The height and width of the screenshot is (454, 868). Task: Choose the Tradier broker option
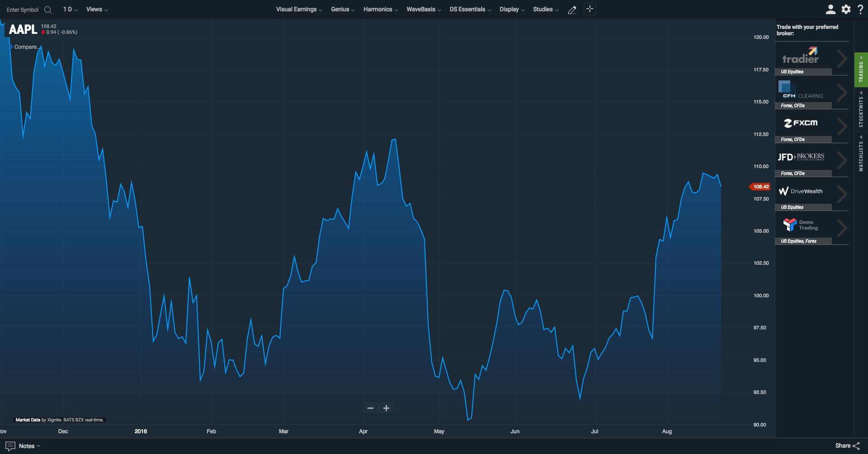point(812,59)
